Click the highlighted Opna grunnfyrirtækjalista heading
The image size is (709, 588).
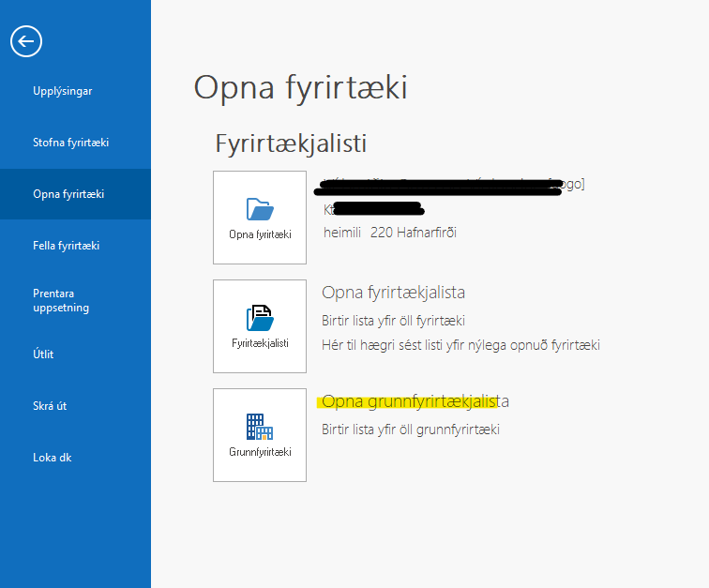pos(415,401)
